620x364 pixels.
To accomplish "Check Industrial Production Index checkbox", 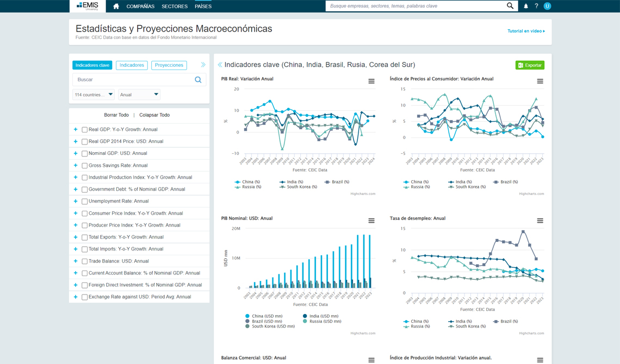I will tap(85, 178).
